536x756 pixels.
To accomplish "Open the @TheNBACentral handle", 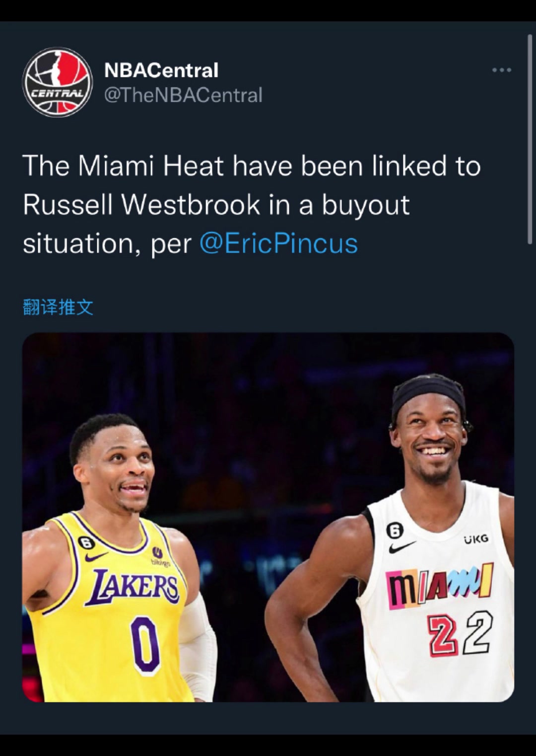I will (x=183, y=95).
